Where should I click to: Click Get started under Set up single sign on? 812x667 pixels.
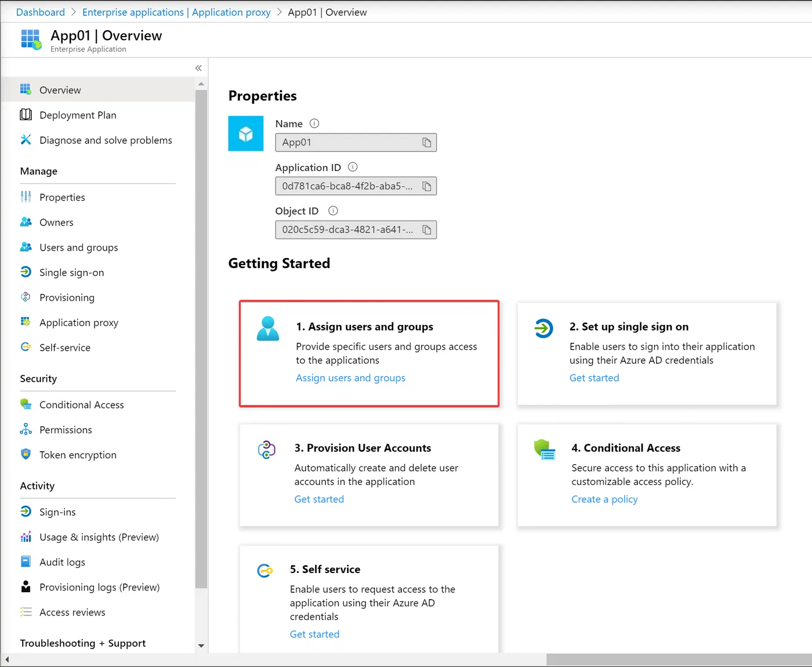pos(594,378)
